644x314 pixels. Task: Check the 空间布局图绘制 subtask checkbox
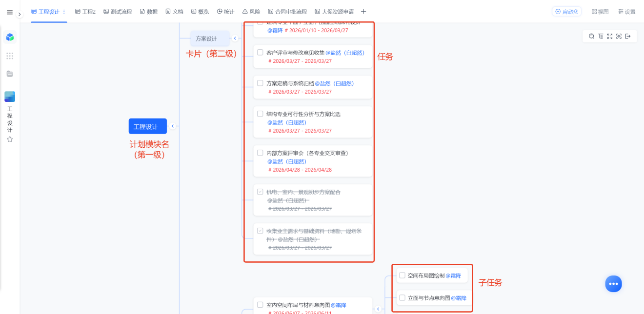402,275
